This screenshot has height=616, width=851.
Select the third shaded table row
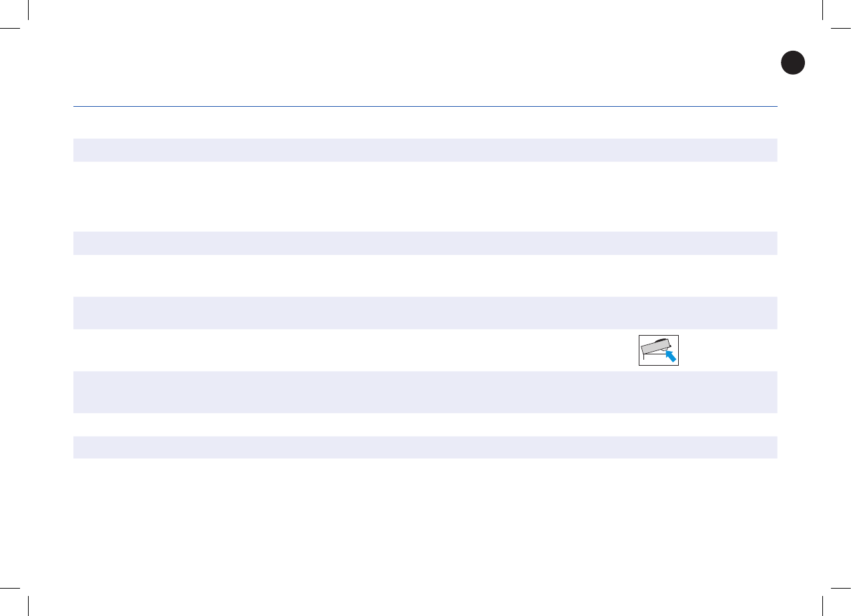424,312
